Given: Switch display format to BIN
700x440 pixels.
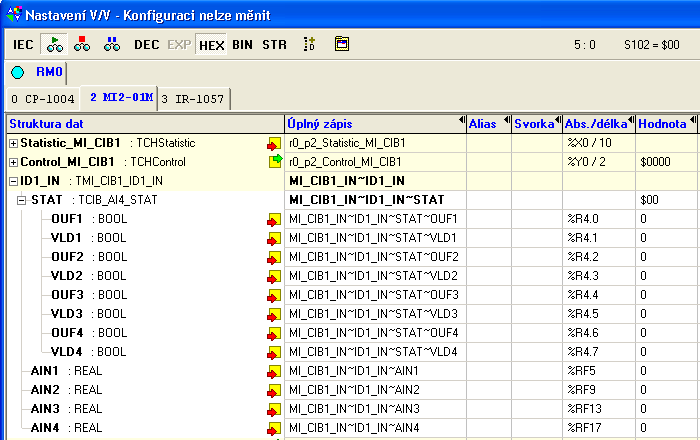Looking at the screenshot, I should tap(242, 45).
